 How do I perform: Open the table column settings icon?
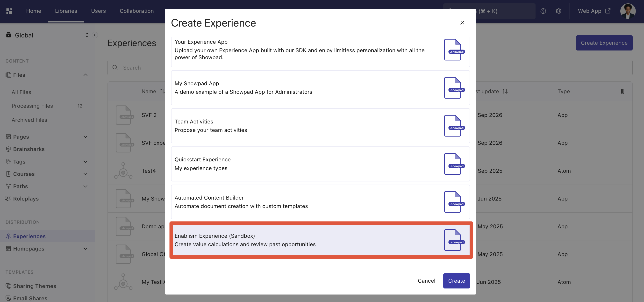pyautogui.click(x=623, y=91)
